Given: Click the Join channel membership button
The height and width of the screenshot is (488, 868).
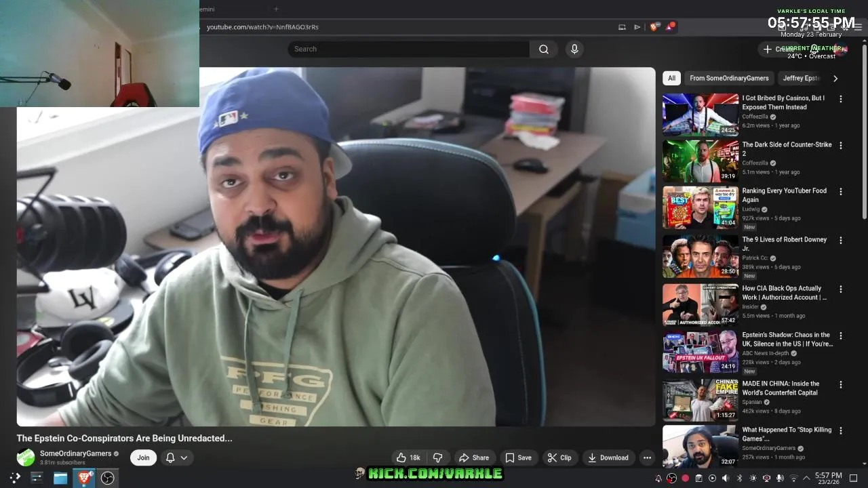Looking at the screenshot, I should [143, 457].
